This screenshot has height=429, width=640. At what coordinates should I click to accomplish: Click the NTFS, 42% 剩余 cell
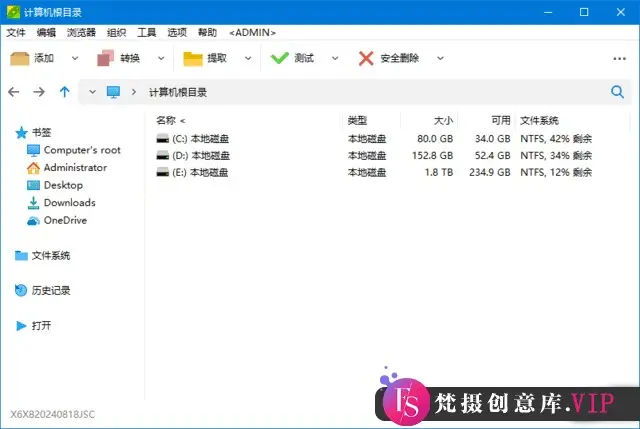(556, 139)
